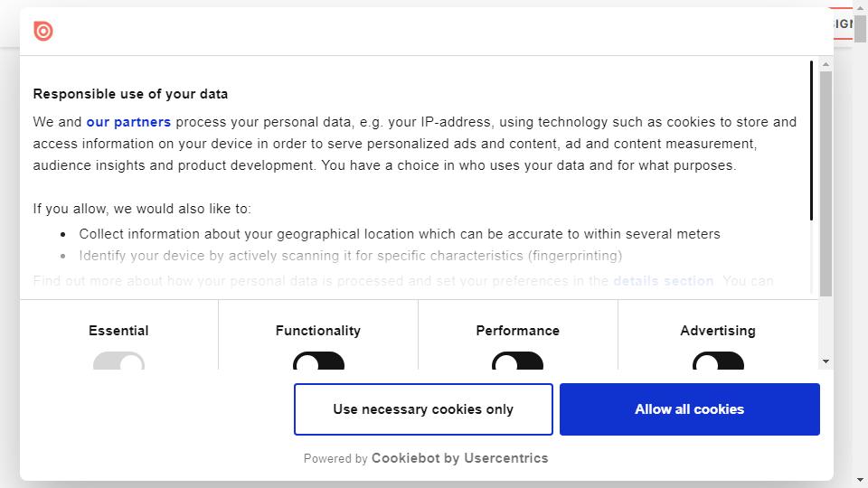Turn on the Advertising cookies toggle
This screenshot has width=868, height=488.
click(x=718, y=362)
